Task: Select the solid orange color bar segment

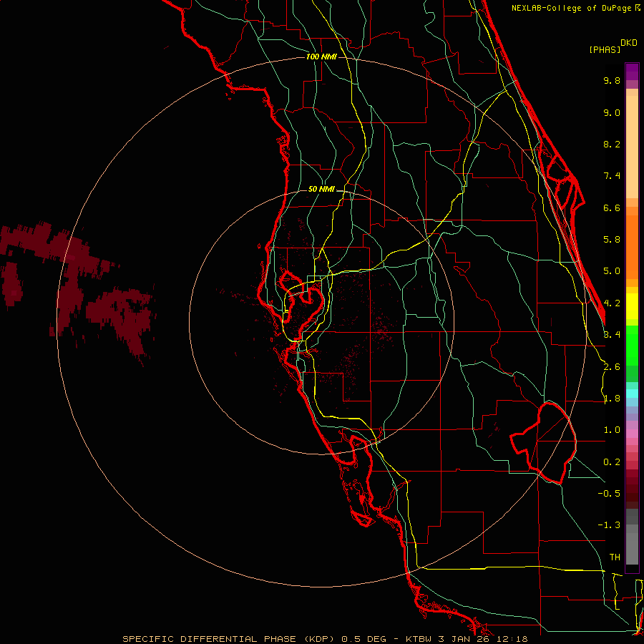Action: [632, 247]
